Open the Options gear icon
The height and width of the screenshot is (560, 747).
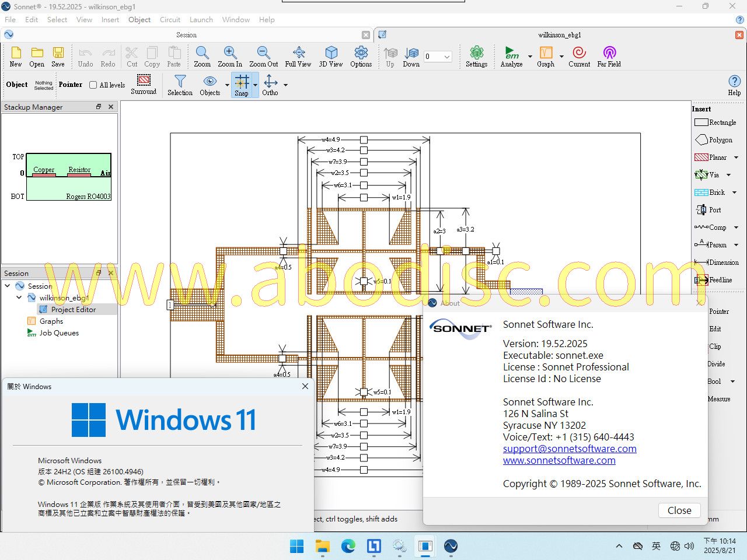coord(361,57)
